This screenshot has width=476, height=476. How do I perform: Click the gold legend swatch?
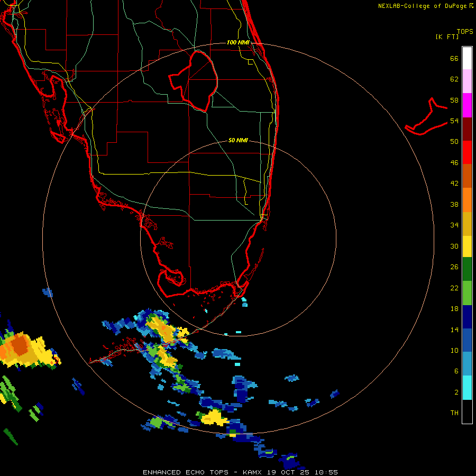pyautogui.click(x=467, y=224)
